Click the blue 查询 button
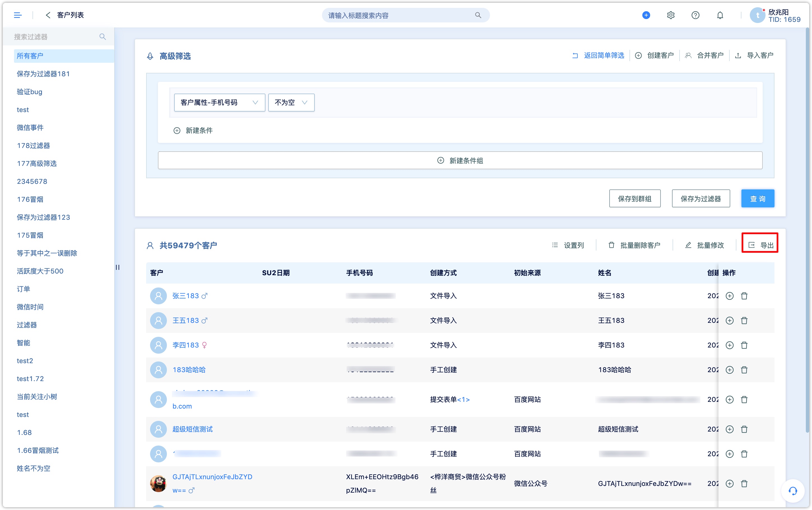Viewport: 812px width, 510px height. [x=757, y=198]
